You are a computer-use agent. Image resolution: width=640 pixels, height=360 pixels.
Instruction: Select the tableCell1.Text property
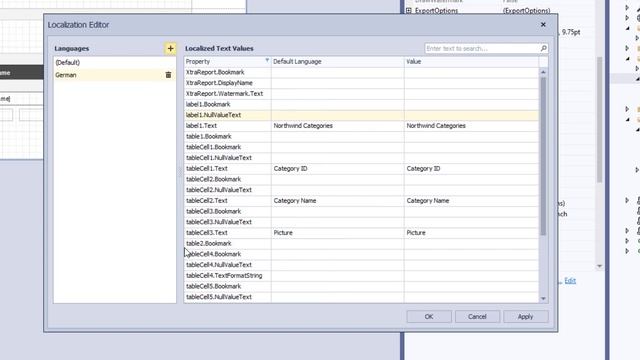(x=227, y=169)
